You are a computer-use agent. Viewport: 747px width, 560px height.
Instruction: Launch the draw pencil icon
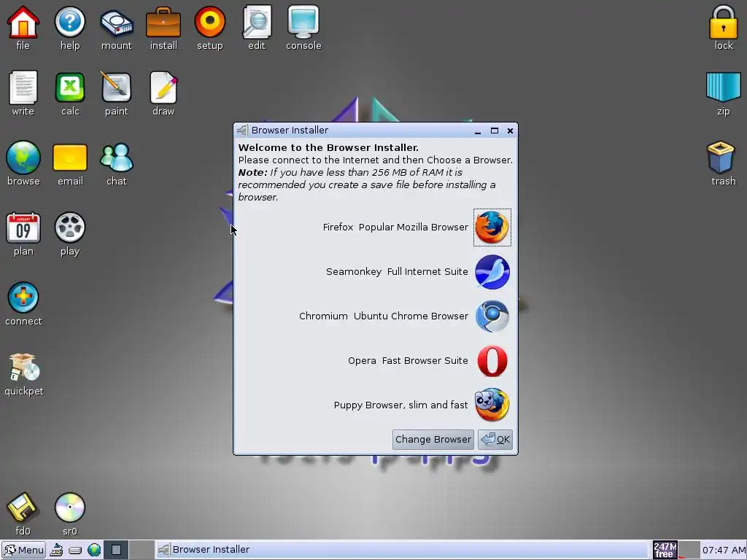point(163,87)
